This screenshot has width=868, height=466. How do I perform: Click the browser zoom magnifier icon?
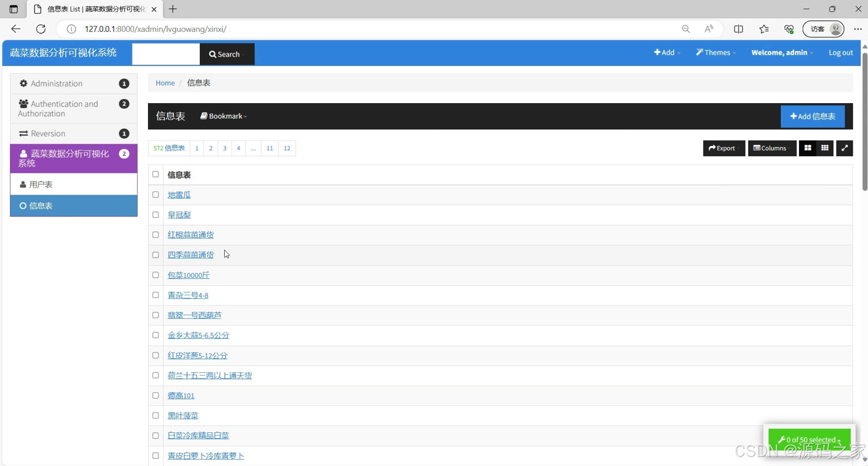686,29
